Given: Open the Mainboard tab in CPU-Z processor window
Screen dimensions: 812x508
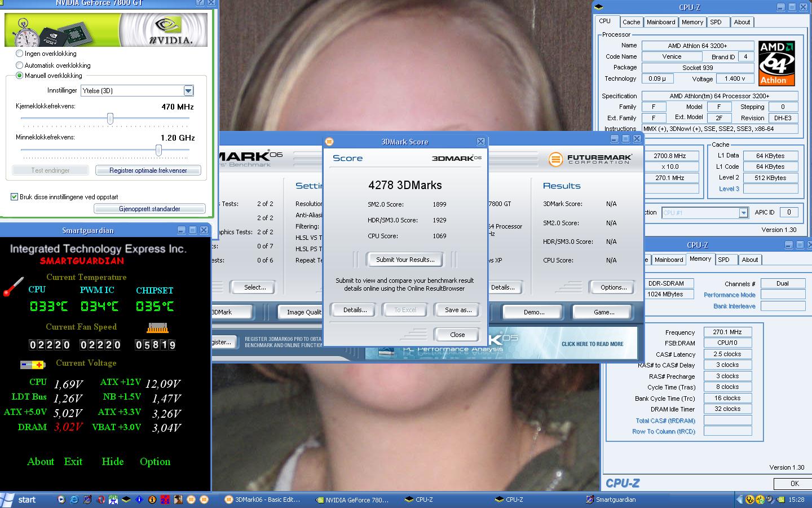Looking at the screenshot, I should click(x=661, y=22).
